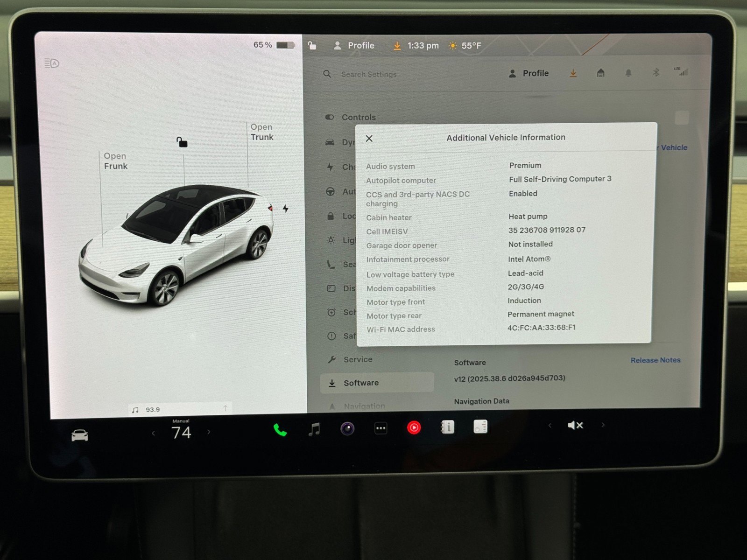Open the app launcher ellipsis icon
747x560 pixels.
pyautogui.click(x=381, y=427)
